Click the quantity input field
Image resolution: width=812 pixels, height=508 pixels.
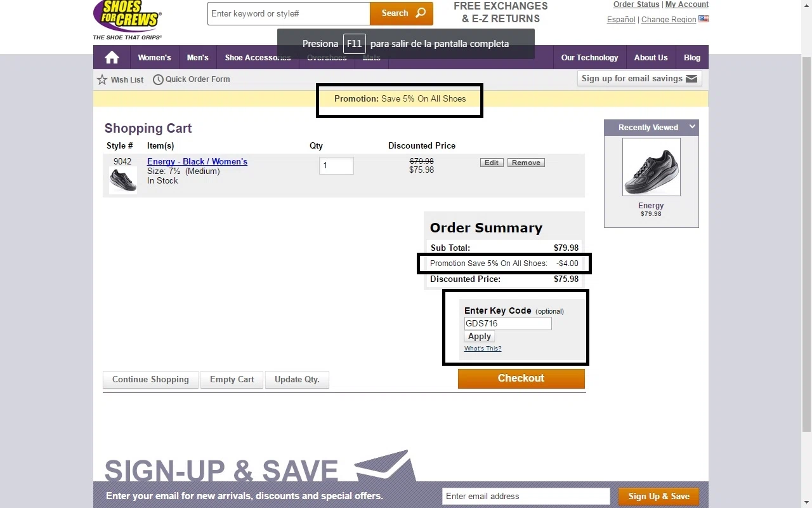[336, 166]
